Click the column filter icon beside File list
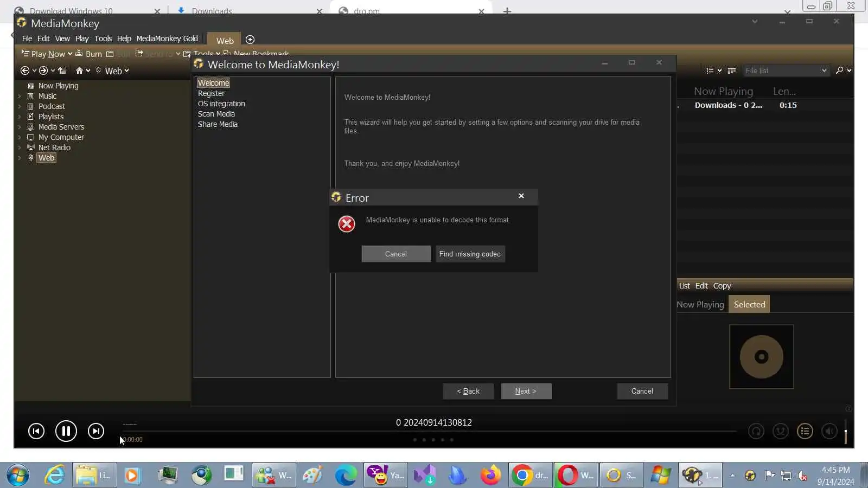868x488 pixels. point(732,70)
